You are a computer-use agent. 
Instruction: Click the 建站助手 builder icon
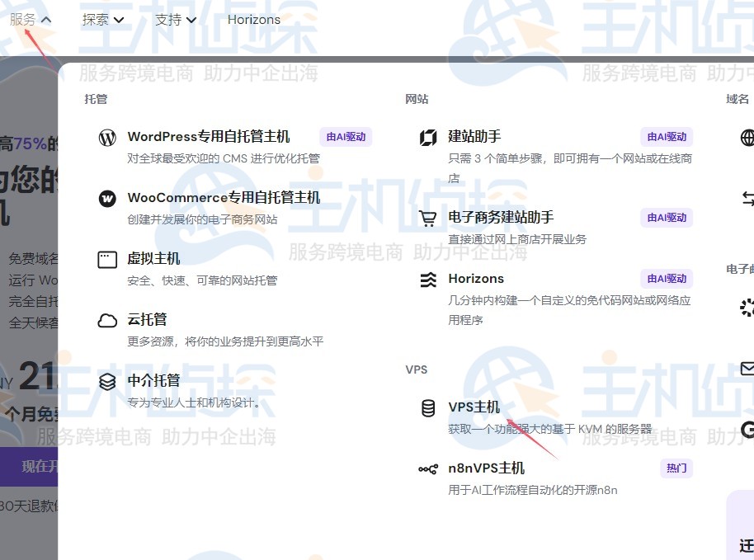(x=428, y=138)
